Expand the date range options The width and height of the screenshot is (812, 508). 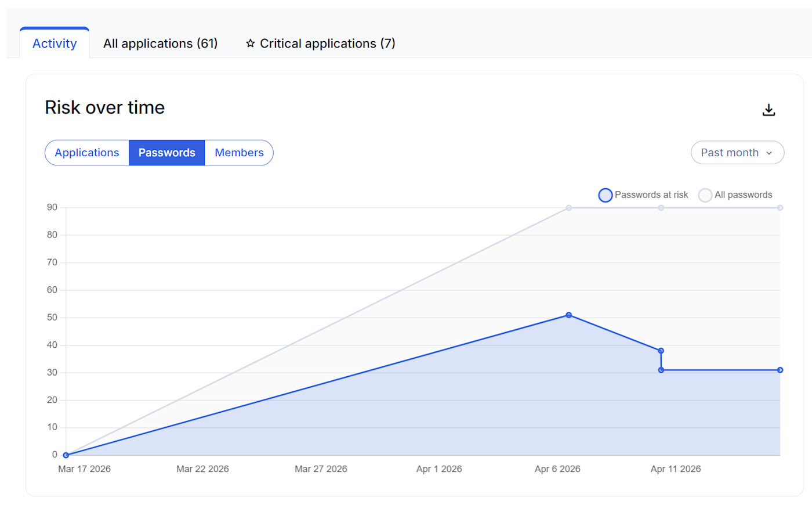(737, 152)
